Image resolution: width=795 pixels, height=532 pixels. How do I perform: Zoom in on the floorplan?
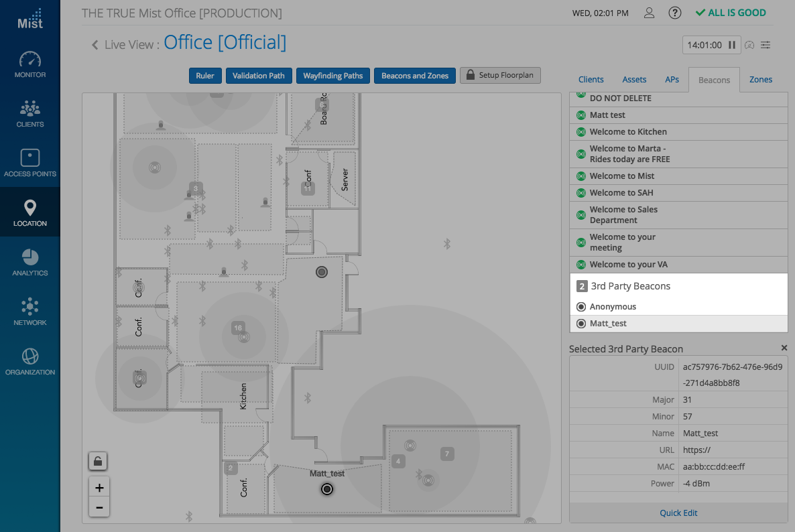99,487
